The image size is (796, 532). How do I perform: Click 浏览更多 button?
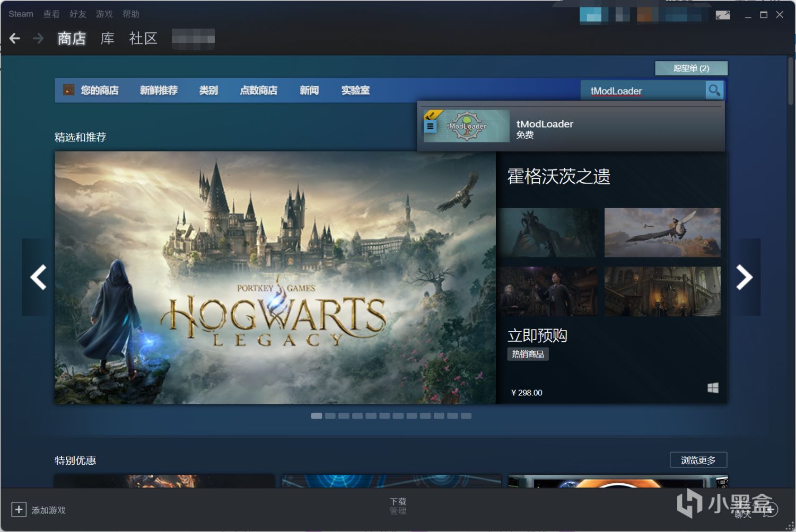(698, 460)
